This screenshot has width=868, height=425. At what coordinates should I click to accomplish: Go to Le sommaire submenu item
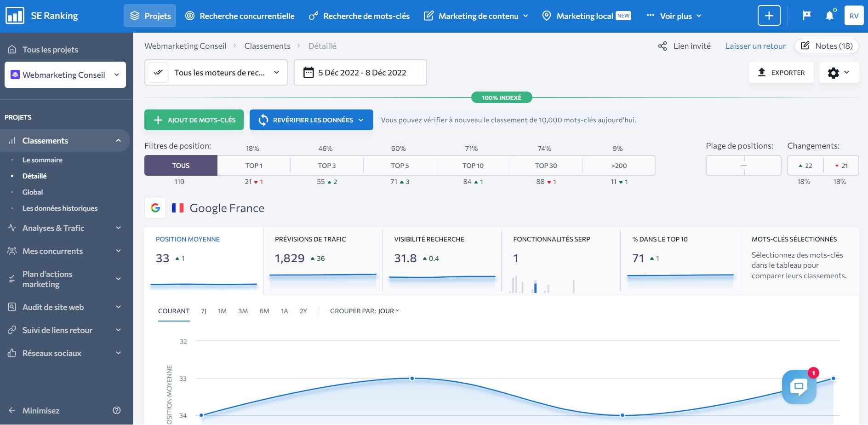(x=42, y=160)
